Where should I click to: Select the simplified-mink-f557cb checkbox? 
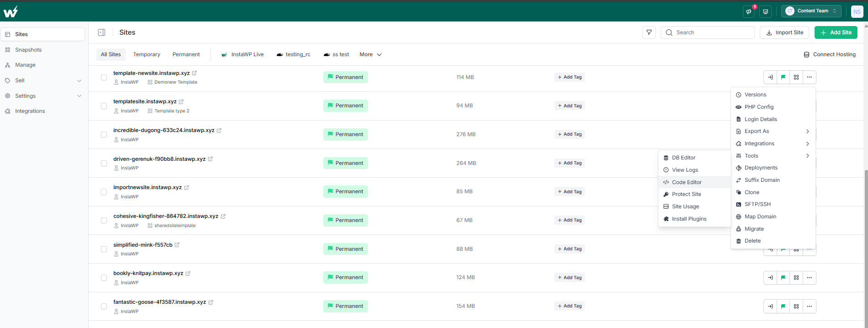(104, 249)
